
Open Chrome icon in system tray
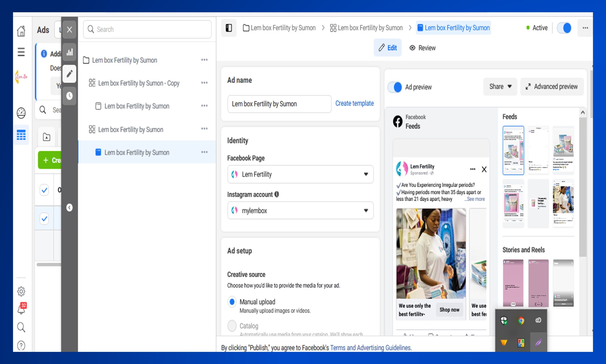521,320
